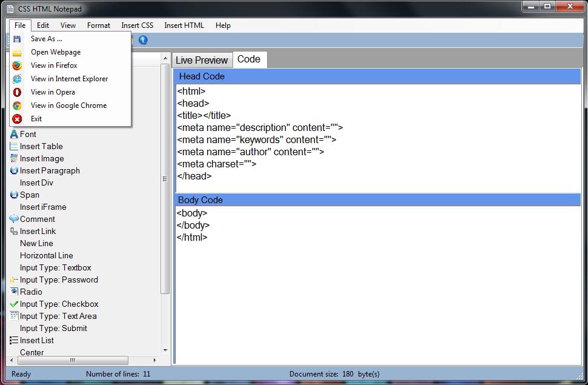
Task: Click the sidebar scroll up arrow
Action: (x=165, y=58)
